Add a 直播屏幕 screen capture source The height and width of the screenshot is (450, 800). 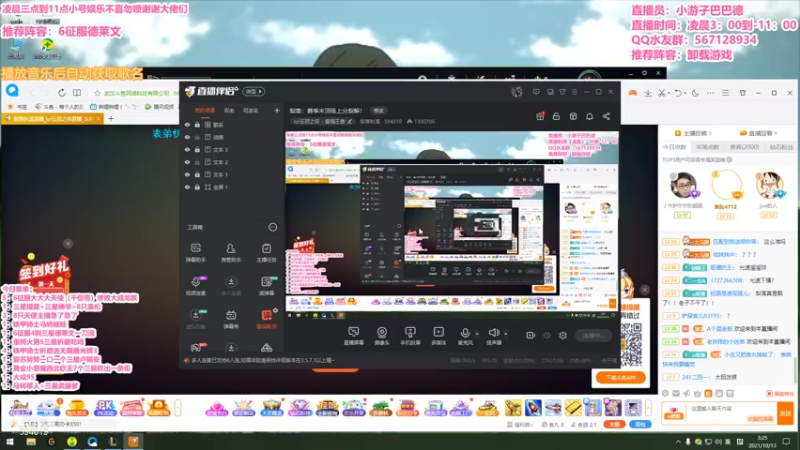coord(354,336)
